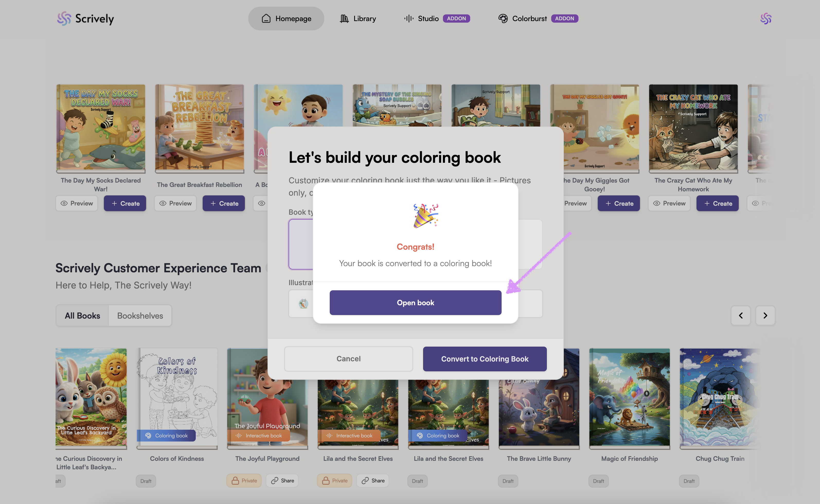Go to the next books page arrow
The height and width of the screenshot is (504, 820).
click(x=765, y=315)
